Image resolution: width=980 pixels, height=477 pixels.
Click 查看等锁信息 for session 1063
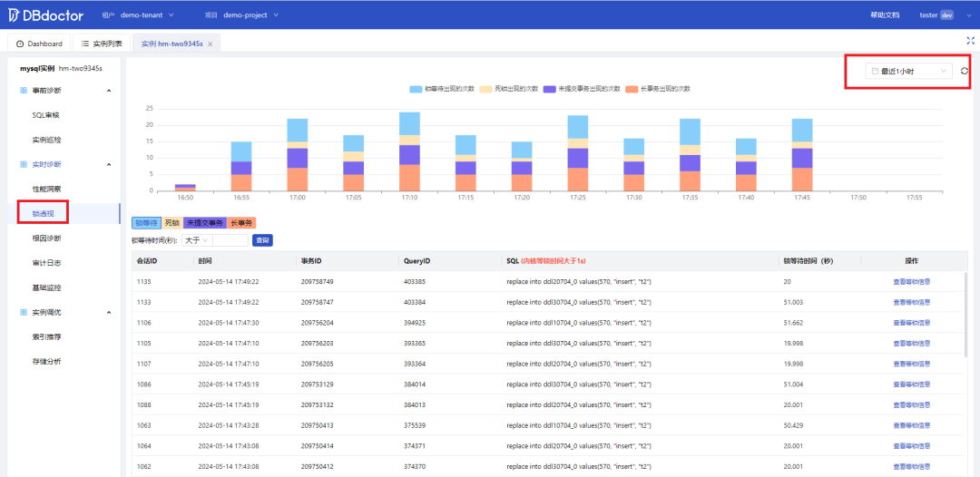[911, 425]
